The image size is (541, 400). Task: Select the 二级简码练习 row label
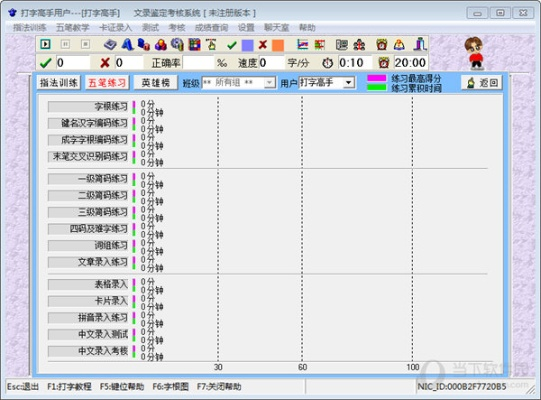[88, 196]
